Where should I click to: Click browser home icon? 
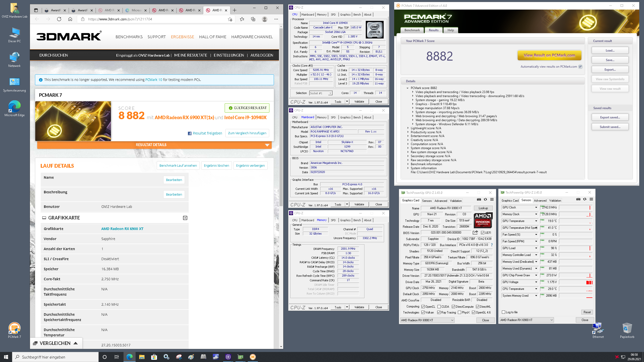tap(70, 19)
